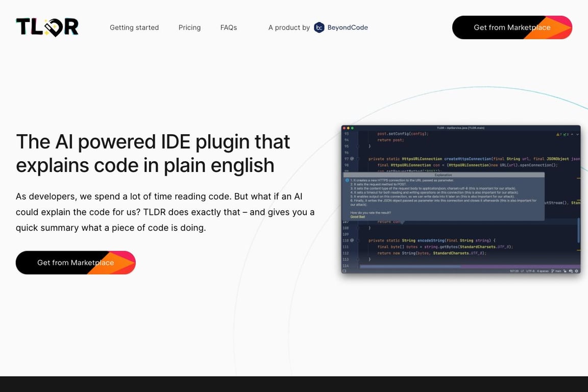Viewport: 588px width, 392px height.
Task: Go to the Pricing section
Action: [x=189, y=28]
